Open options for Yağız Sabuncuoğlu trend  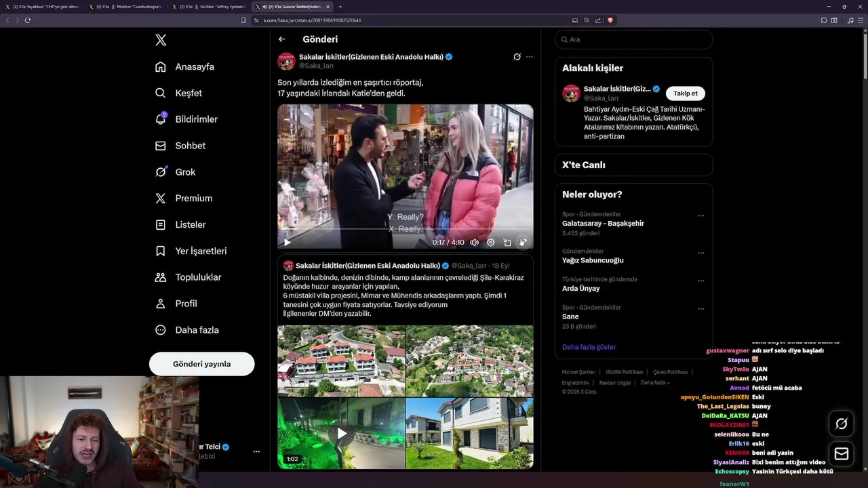701,253
